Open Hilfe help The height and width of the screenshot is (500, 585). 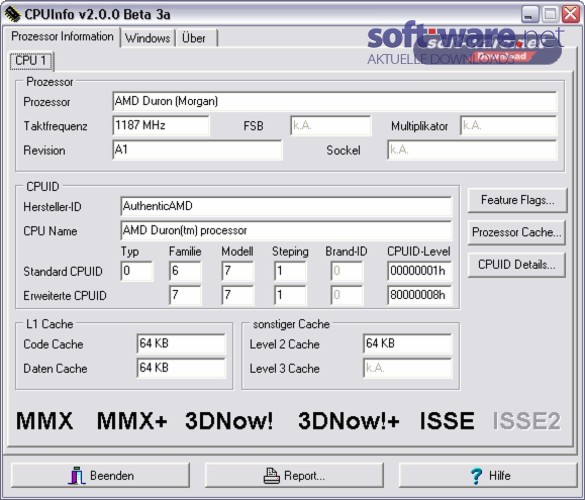pos(488,476)
